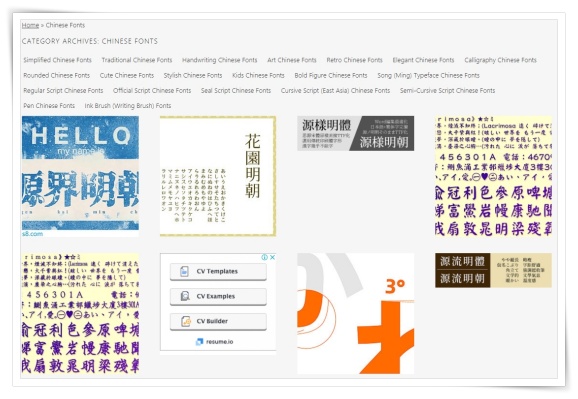Browse Elegant Chinese Fonts
Image resolution: width=578 pixels, height=399 pixels.
coord(423,60)
